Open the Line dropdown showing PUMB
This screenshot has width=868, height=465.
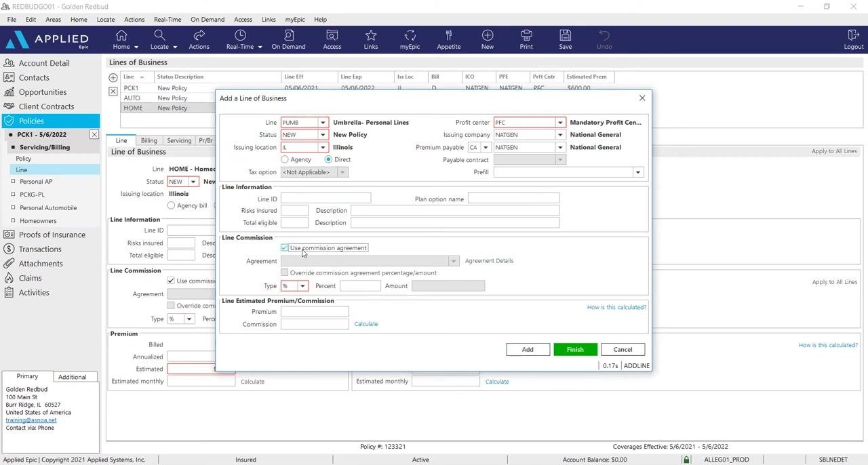(x=323, y=123)
